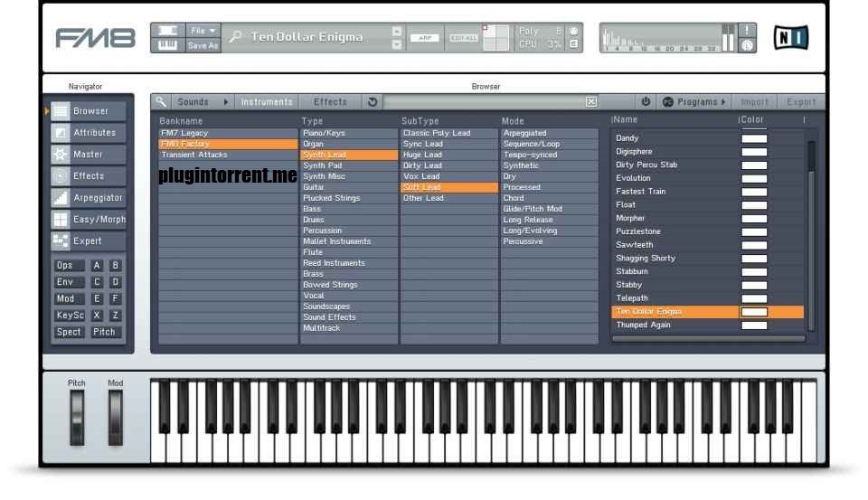Open the Ops expert page
Screen dimensions: 868x500
pos(68,265)
